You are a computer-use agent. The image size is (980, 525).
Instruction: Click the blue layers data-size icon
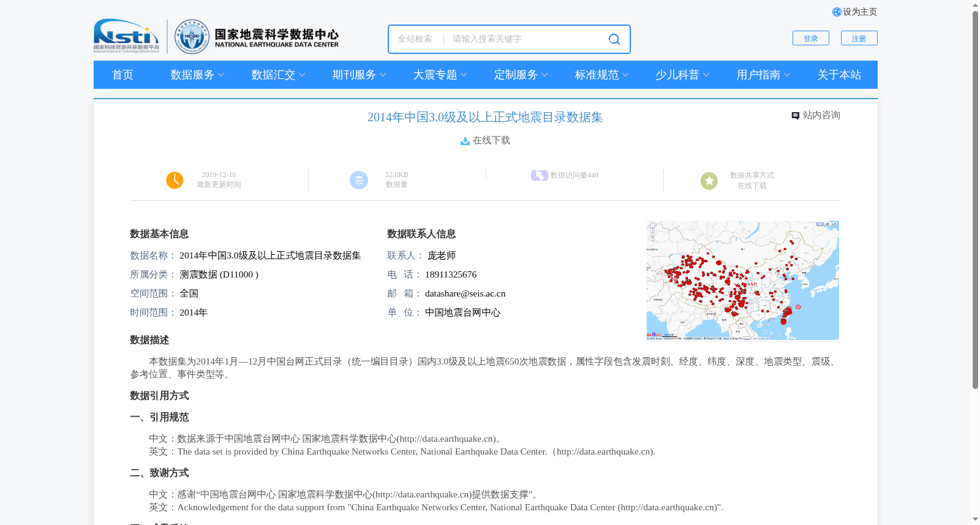click(359, 180)
